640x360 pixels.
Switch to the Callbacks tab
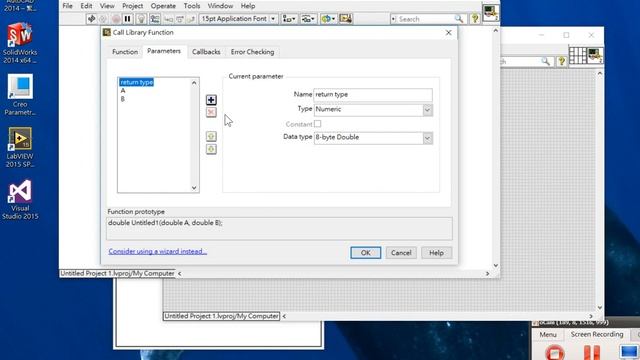pos(206,52)
